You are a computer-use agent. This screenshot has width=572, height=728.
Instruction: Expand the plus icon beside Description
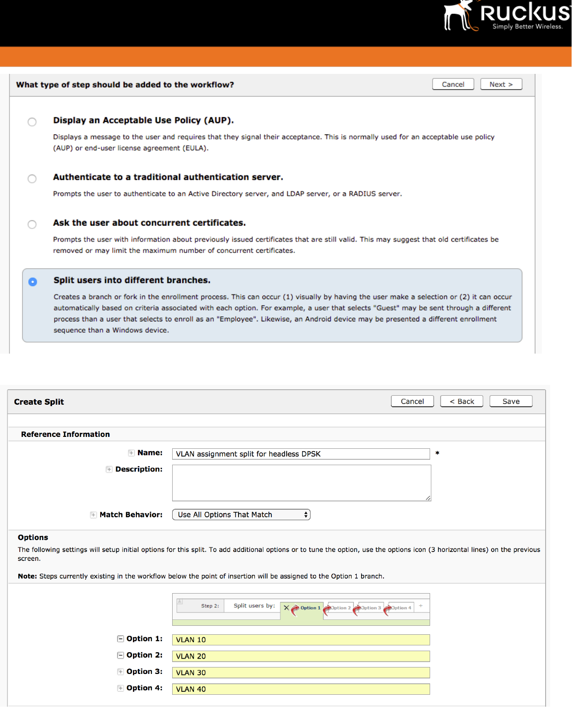109,469
